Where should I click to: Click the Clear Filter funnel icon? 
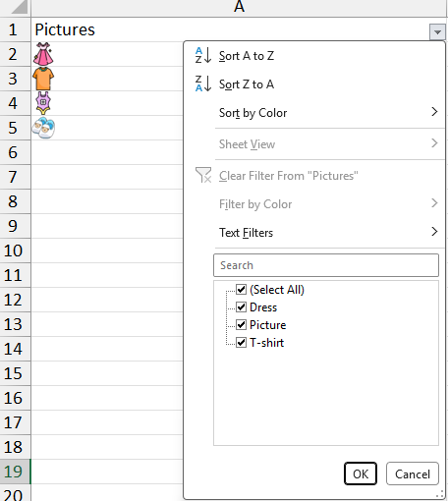tap(203, 175)
